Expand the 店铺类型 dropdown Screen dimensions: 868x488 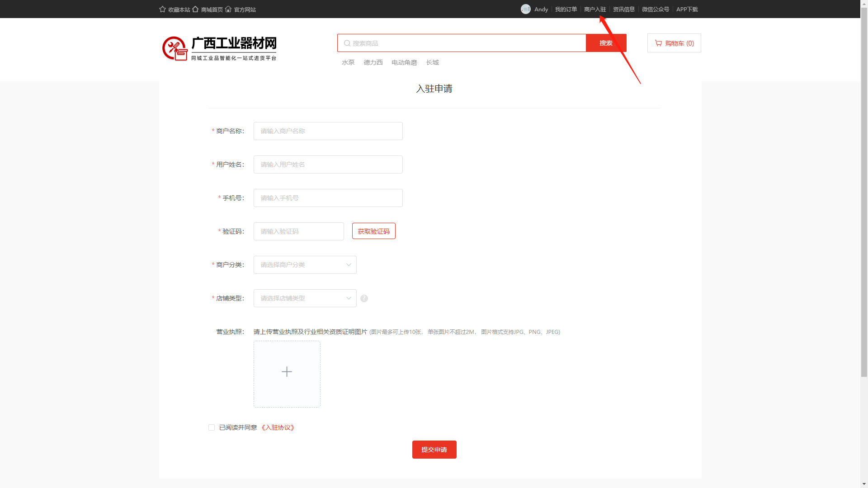305,298
